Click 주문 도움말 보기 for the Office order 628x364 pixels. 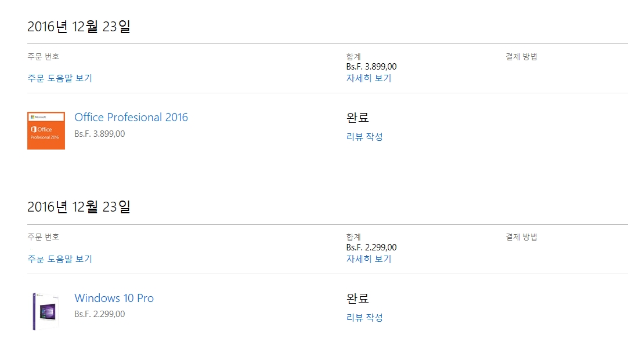point(60,78)
